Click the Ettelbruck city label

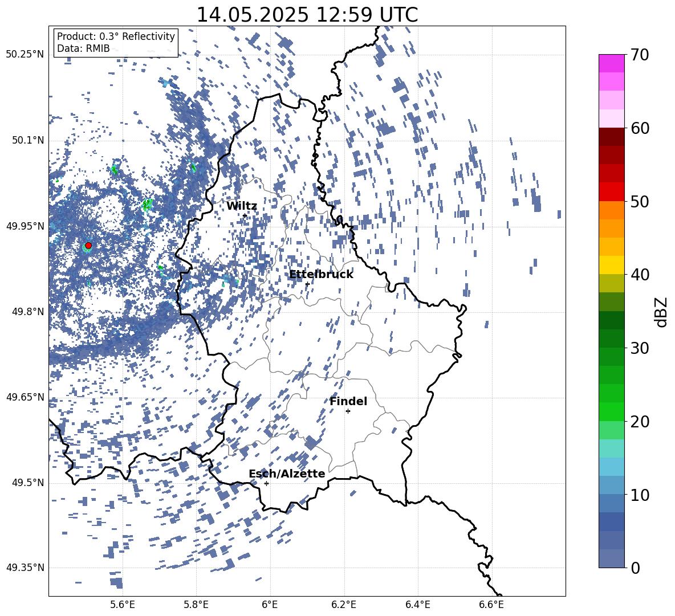pos(321,275)
